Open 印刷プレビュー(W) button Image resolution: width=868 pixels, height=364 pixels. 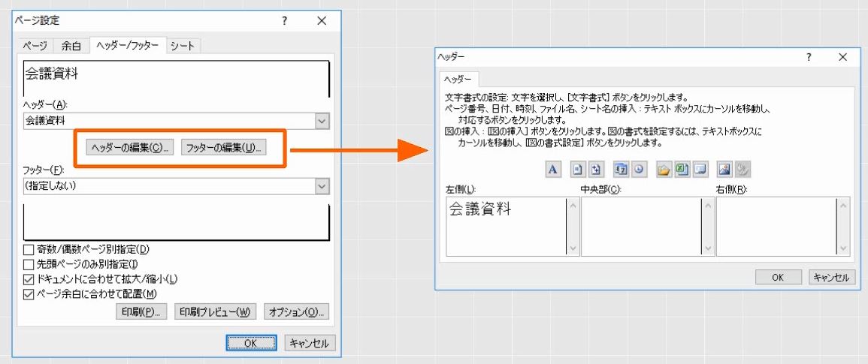216,311
